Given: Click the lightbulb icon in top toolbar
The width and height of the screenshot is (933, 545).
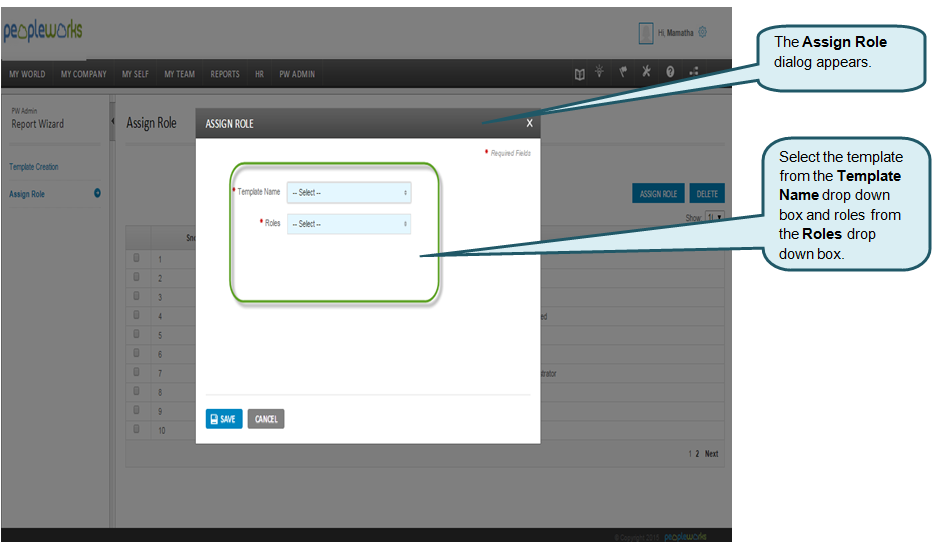Looking at the screenshot, I should pyautogui.click(x=599, y=72).
